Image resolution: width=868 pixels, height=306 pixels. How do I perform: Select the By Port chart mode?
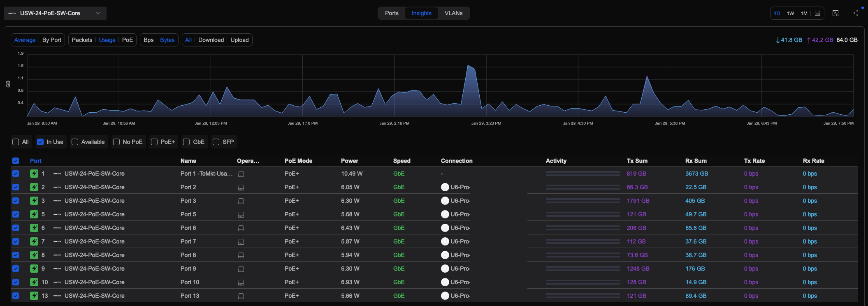point(52,40)
